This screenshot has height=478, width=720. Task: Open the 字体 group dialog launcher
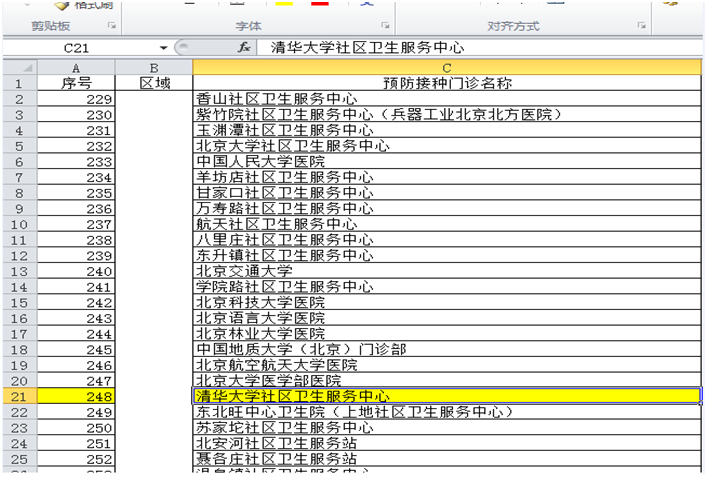(385, 26)
